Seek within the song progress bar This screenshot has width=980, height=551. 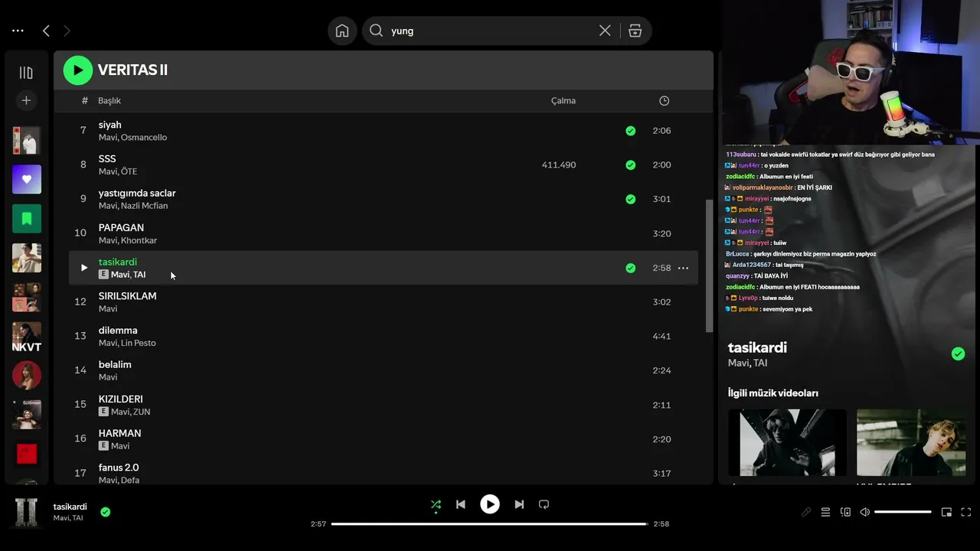pyautogui.click(x=490, y=524)
